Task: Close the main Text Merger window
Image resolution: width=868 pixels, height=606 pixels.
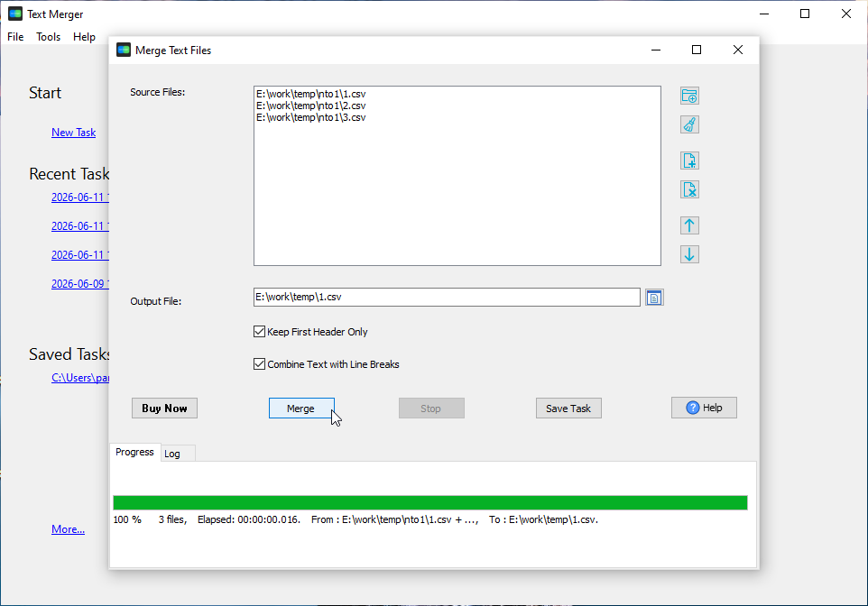Action: (x=845, y=14)
